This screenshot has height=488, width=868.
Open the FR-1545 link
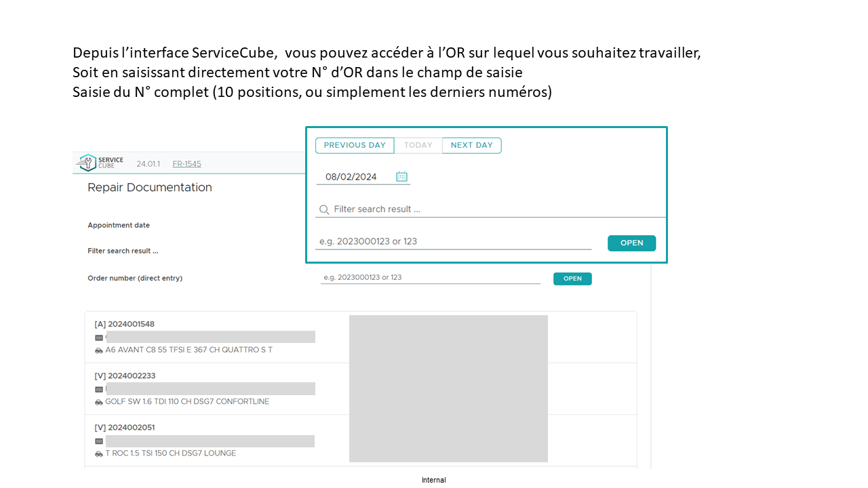(186, 163)
